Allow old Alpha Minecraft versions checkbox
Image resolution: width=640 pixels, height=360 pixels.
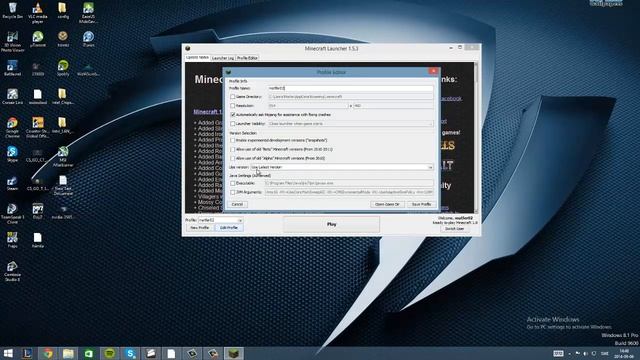[233, 158]
